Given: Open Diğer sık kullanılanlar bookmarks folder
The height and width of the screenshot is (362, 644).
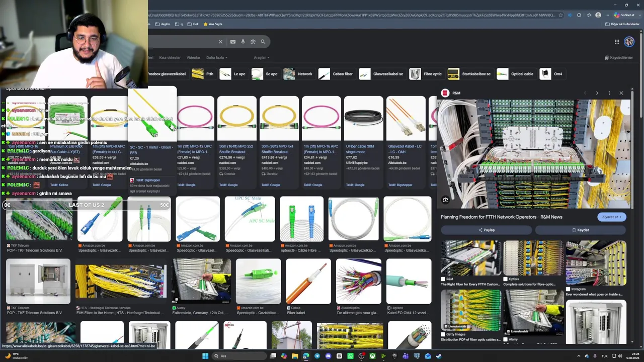Looking at the screenshot, I should tap(622, 24).
